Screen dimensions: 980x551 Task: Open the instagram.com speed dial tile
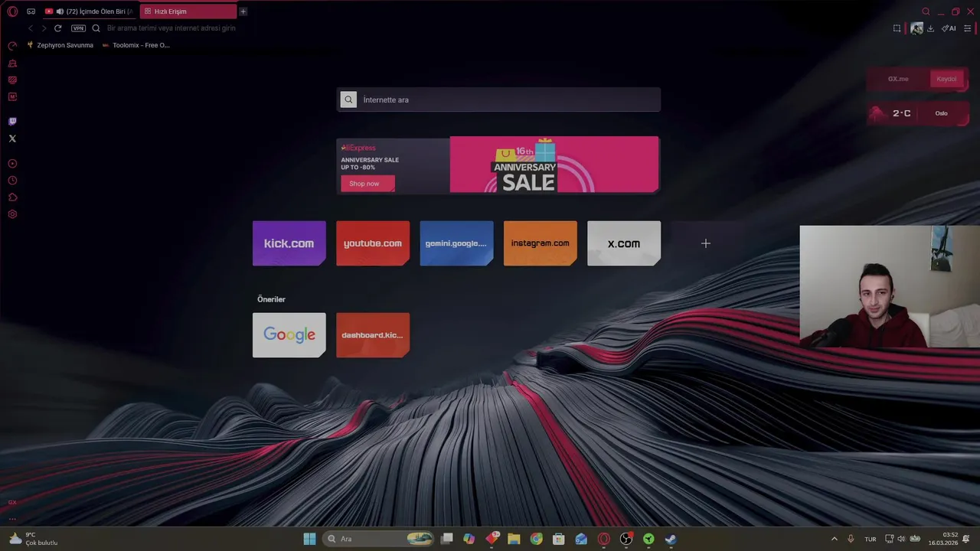point(541,243)
